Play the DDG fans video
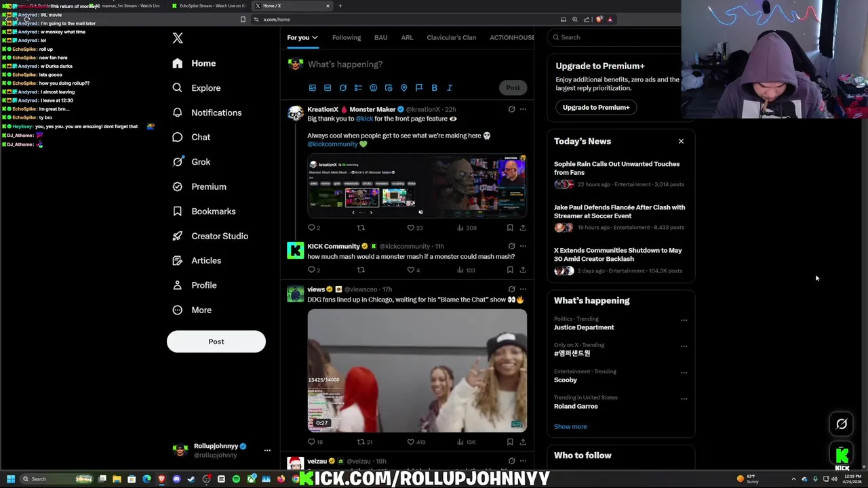The height and width of the screenshot is (488, 868). coord(417,371)
